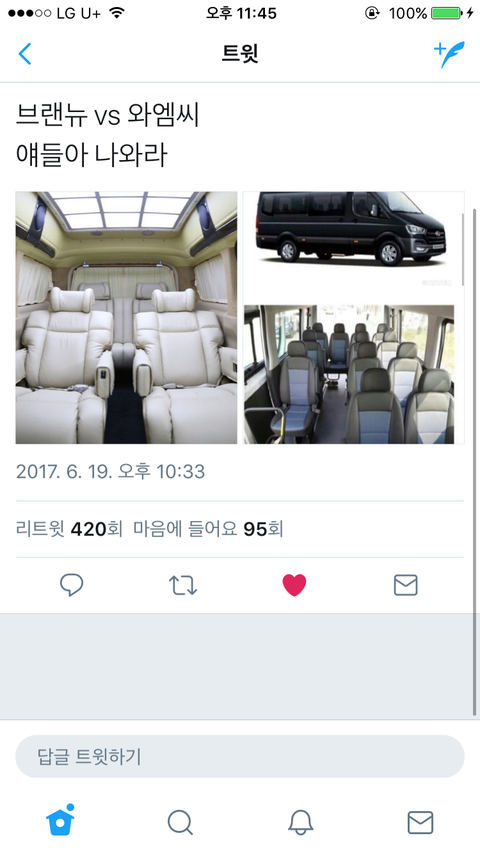View the 마음에 들어요 95회 likes list
Image resolution: width=480 pixels, height=854 pixels.
208,529
